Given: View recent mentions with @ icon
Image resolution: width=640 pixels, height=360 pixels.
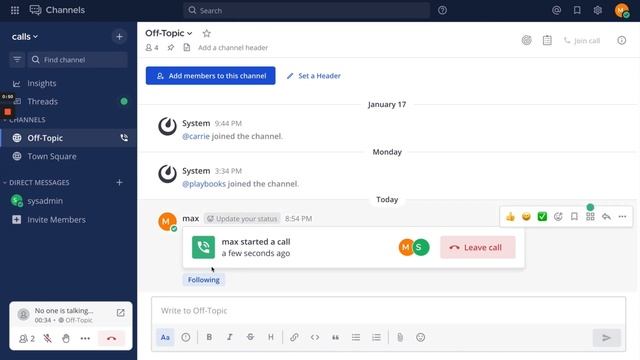Looking at the screenshot, I should 556,10.
